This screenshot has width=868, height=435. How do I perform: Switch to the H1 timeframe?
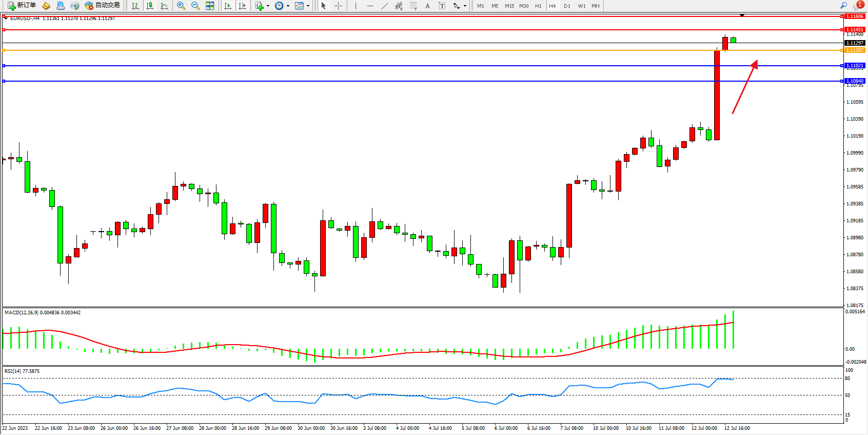538,6
